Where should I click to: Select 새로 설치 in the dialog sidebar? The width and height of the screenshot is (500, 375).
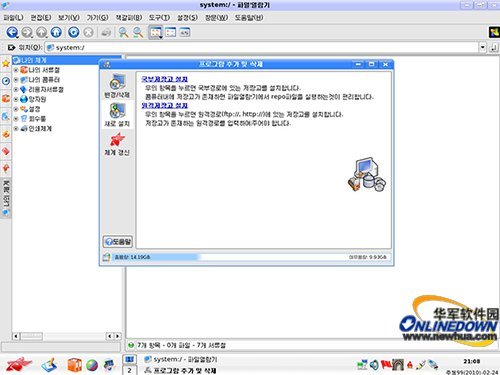coord(117,115)
